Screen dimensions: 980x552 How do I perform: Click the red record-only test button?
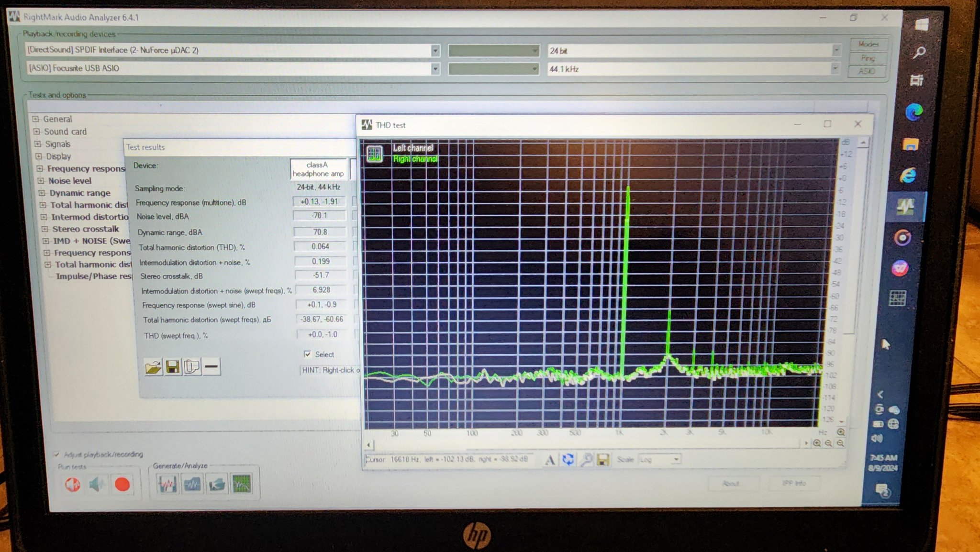click(122, 485)
